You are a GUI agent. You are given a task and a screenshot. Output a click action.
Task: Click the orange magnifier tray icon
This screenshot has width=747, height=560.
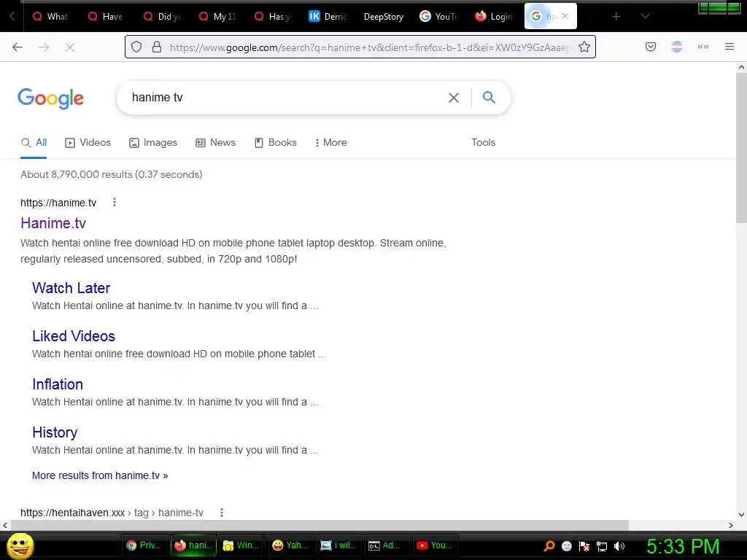(549, 545)
